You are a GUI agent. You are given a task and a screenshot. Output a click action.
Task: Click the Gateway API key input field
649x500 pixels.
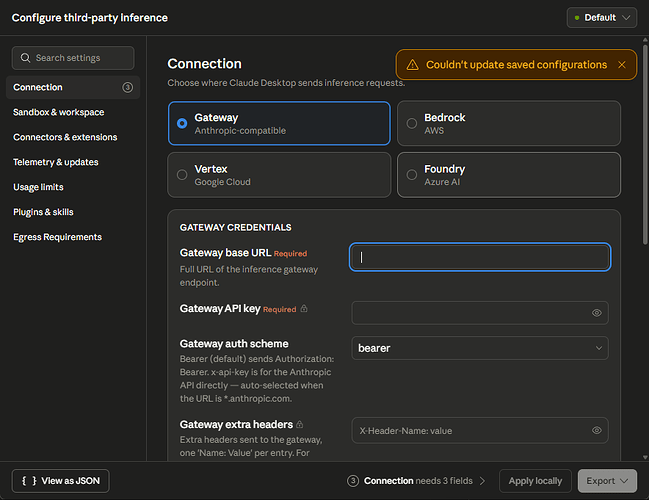480,313
